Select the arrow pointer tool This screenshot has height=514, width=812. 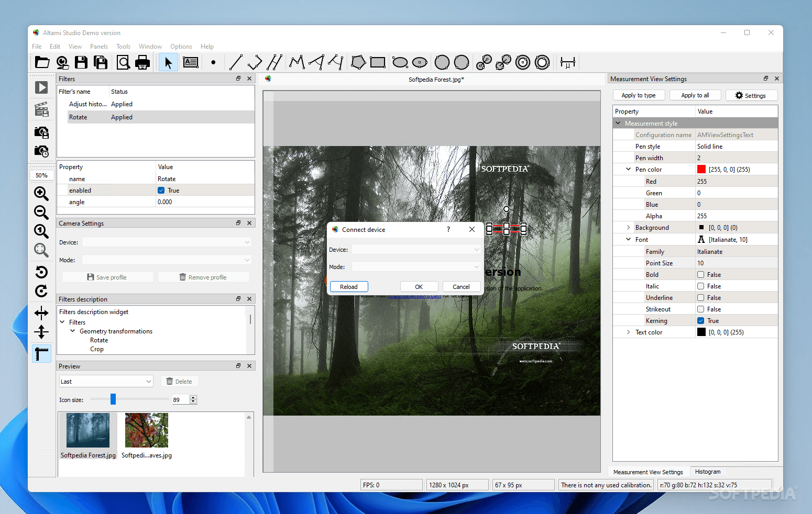(168, 63)
